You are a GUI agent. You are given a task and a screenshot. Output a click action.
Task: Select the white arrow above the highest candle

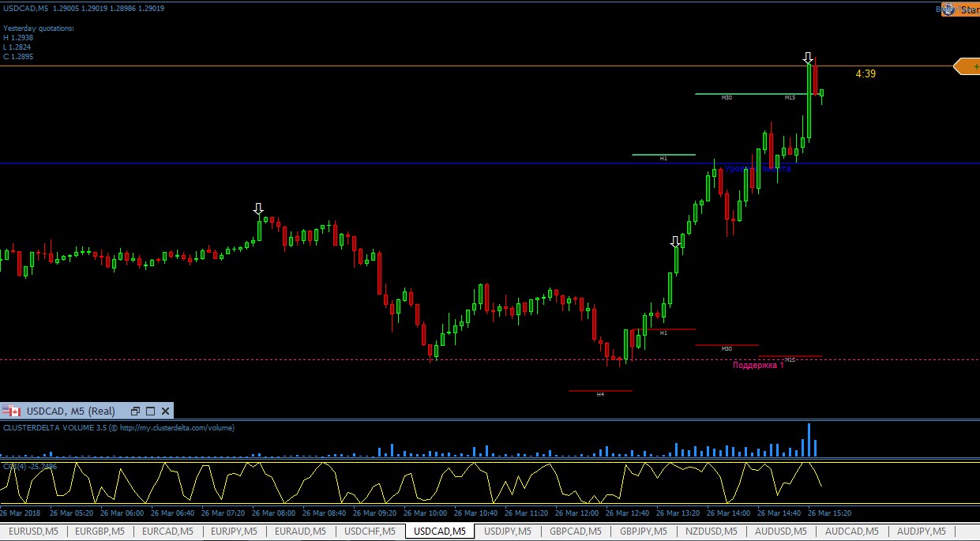(808, 58)
